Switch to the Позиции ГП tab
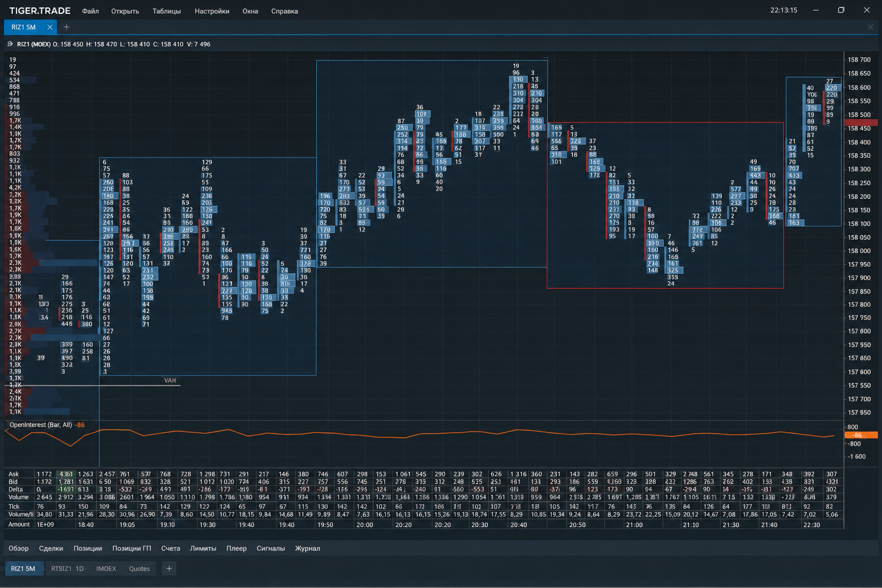 (131, 548)
